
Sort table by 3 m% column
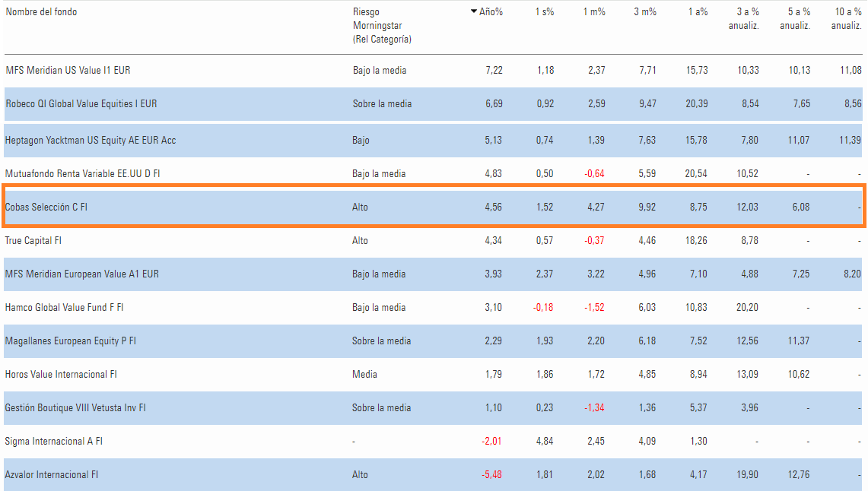tap(645, 12)
